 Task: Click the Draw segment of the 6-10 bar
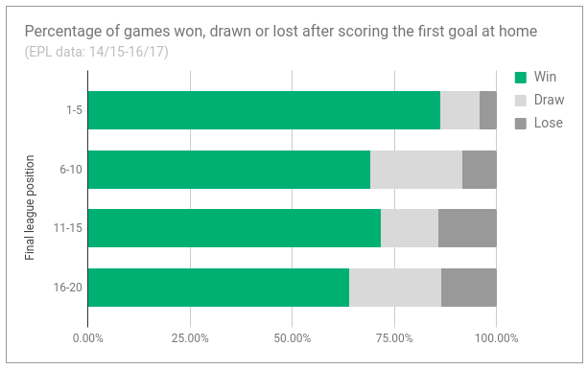point(416,170)
